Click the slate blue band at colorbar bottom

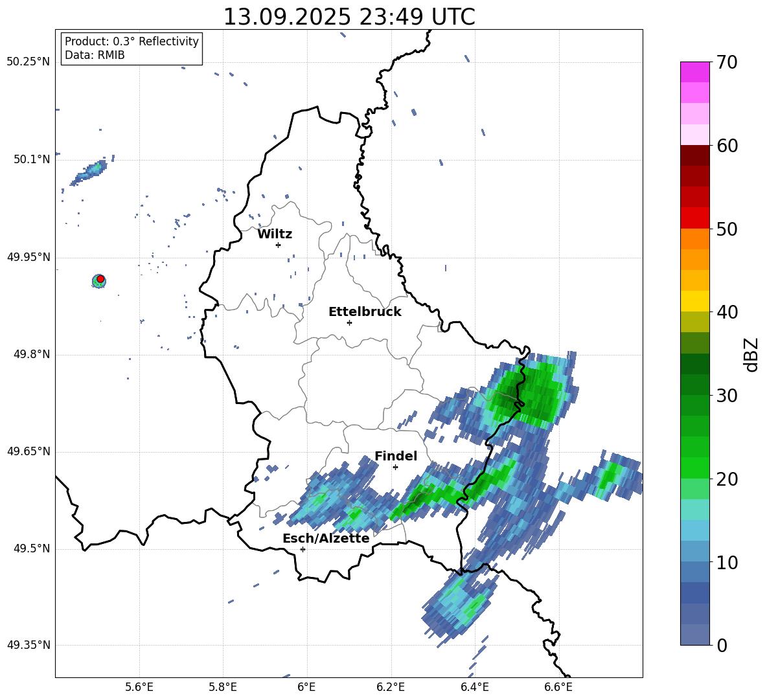pyautogui.click(x=694, y=635)
